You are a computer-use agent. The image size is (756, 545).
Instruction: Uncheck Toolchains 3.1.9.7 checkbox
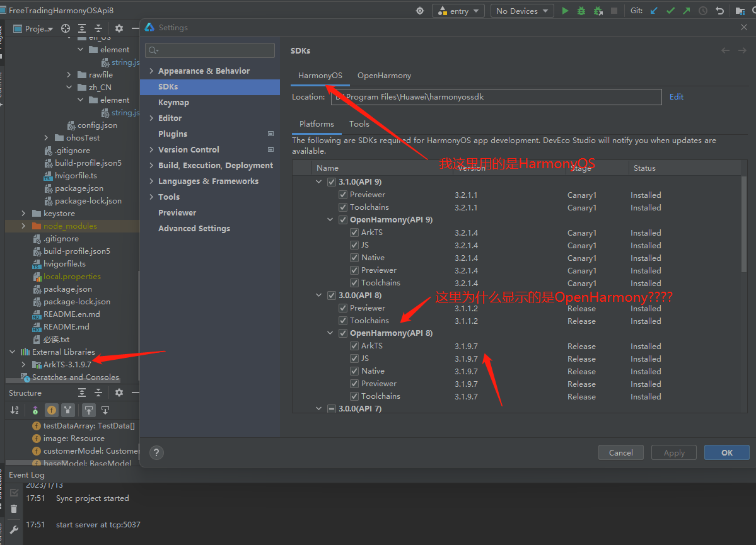coord(354,396)
